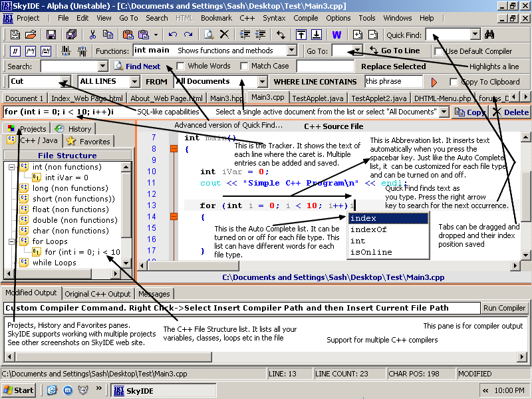The height and width of the screenshot is (399, 532).
Task: Click the purple W toolbar icon
Action: coord(336,34)
